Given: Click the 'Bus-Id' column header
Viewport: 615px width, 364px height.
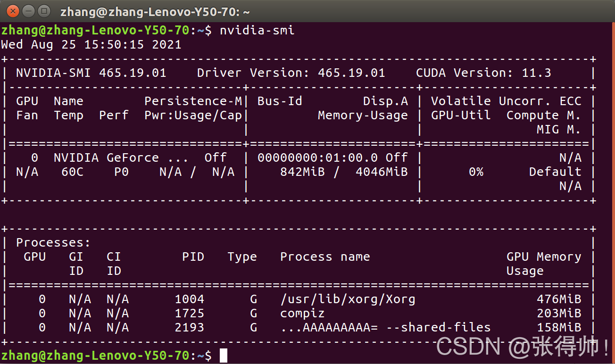Looking at the screenshot, I should click(280, 101).
